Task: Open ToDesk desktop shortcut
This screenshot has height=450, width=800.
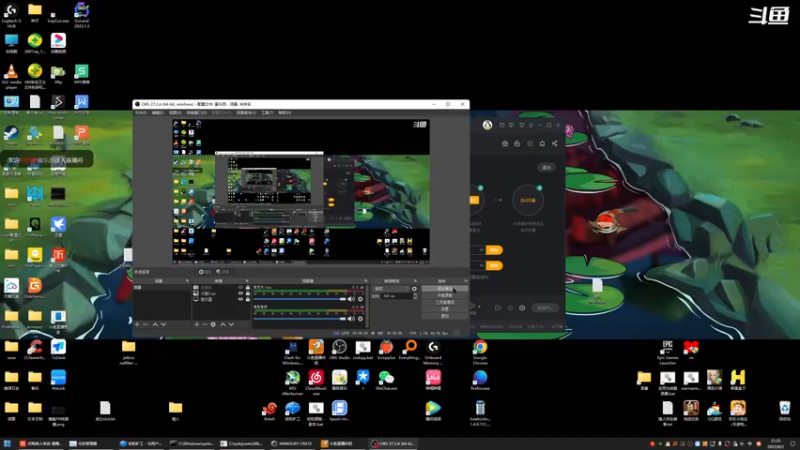Action: [58, 351]
